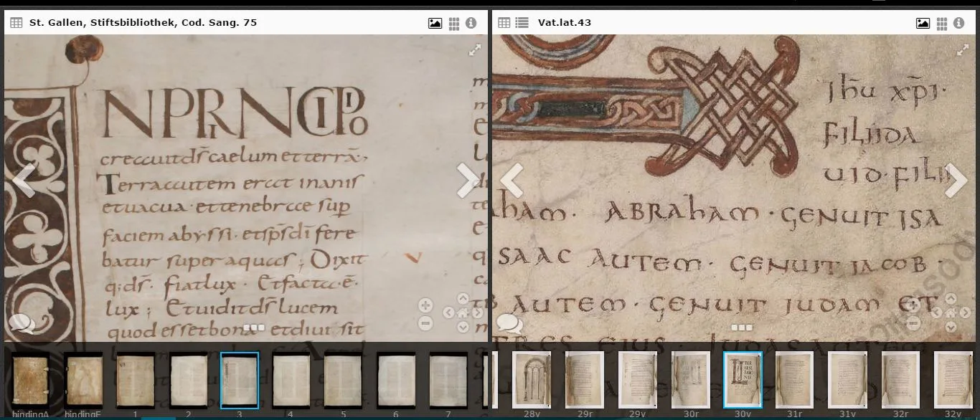Switch Cod. Sang. 75 window to thumbnail grid view

point(454,24)
